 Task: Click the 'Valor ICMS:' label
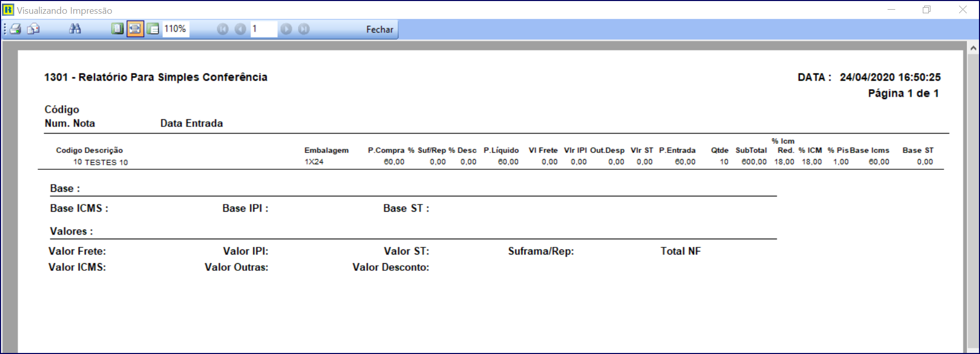click(x=77, y=267)
